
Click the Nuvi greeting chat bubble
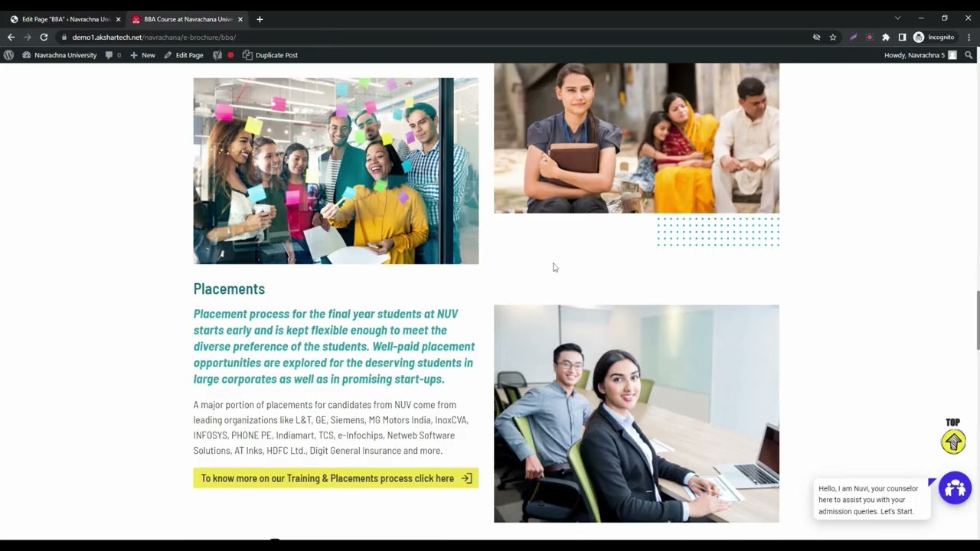point(872,500)
